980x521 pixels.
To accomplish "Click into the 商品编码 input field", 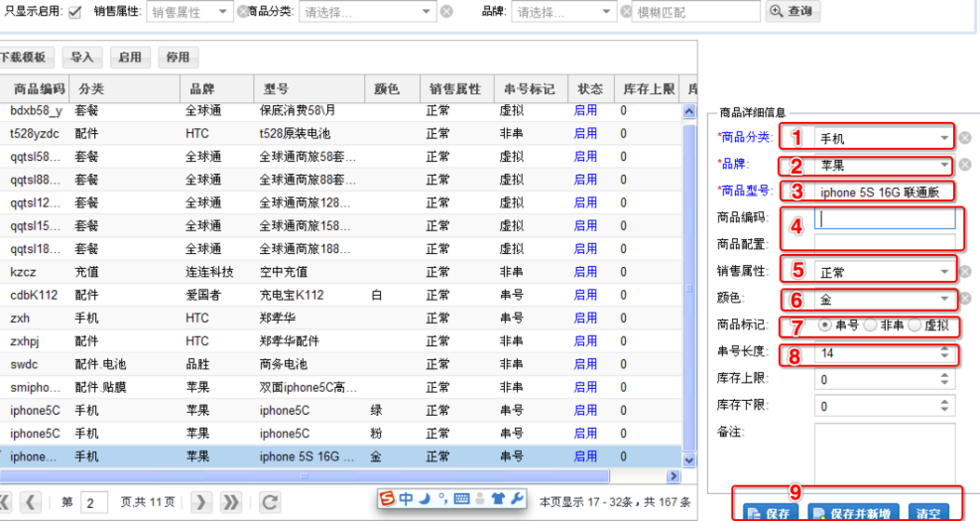I will [885, 218].
